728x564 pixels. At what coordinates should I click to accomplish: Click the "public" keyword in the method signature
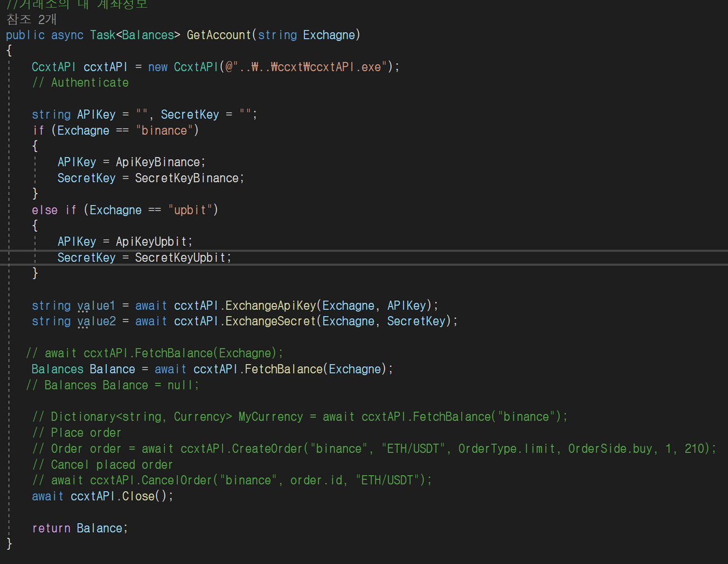coord(25,35)
